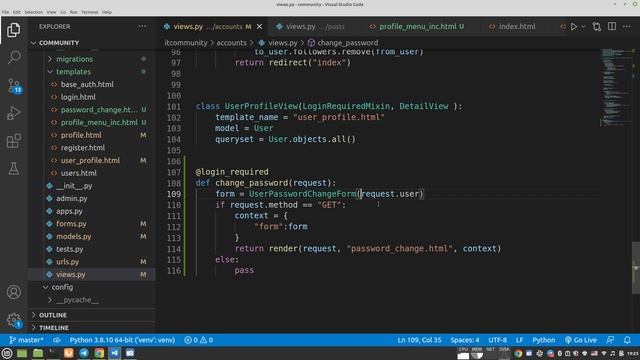Image resolution: width=640 pixels, height=360 pixels.
Task: Open Go Live server in status bar
Action: [x=581, y=340]
